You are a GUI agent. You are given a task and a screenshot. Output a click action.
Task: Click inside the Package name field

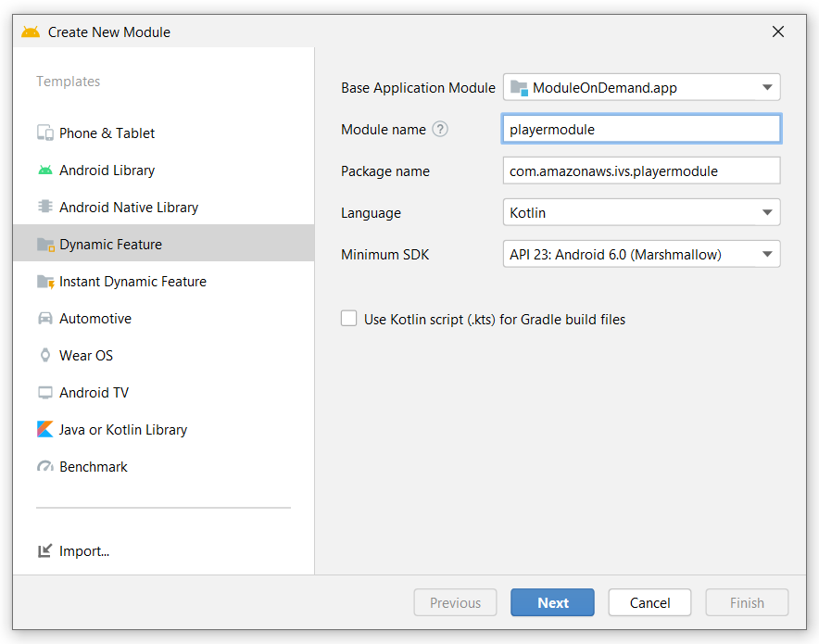[641, 170]
